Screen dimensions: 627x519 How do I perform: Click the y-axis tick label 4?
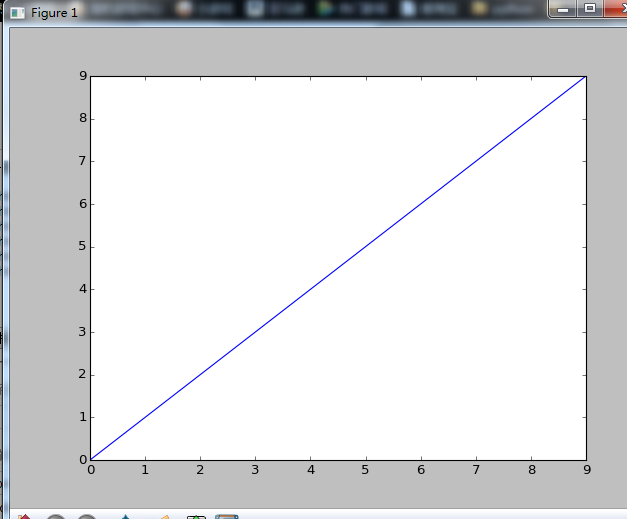[82, 289]
